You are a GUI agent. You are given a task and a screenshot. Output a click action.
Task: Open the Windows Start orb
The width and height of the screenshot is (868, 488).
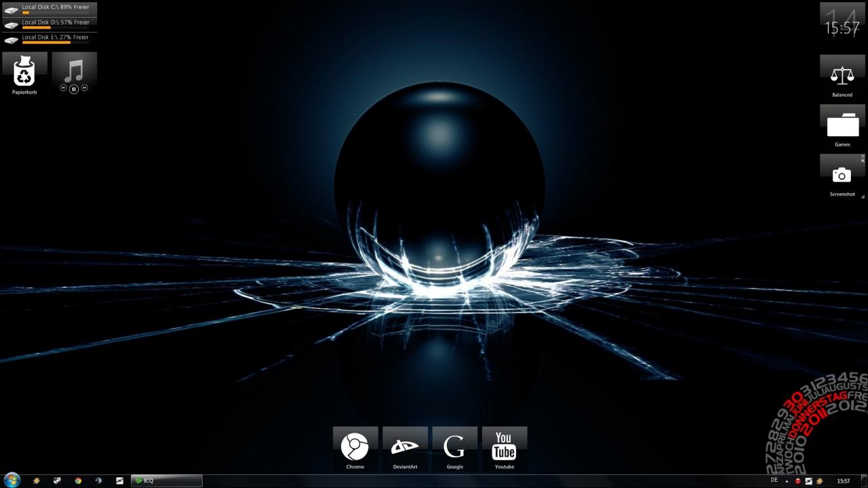pyautogui.click(x=12, y=480)
